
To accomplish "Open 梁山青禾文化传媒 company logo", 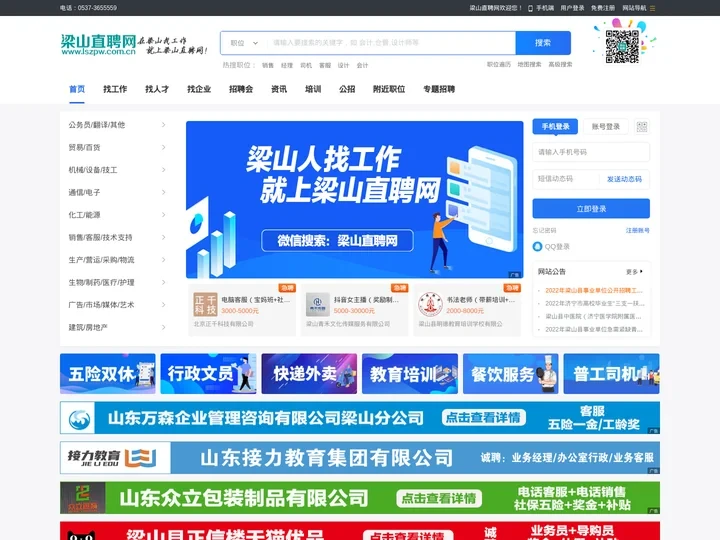I will click(318, 304).
